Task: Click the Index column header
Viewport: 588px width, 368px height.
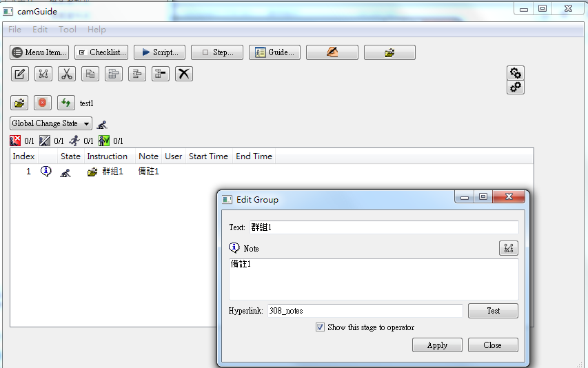Action: pos(23,156)
